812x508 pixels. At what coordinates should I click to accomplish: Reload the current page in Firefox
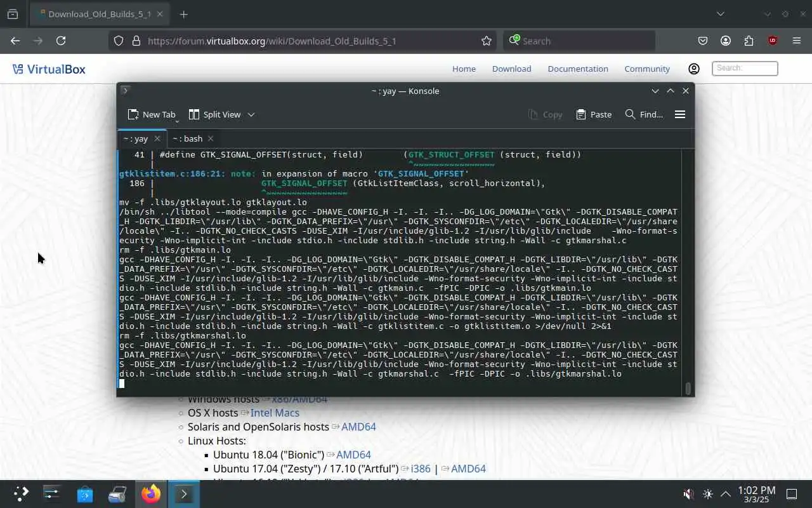(61, 41)
